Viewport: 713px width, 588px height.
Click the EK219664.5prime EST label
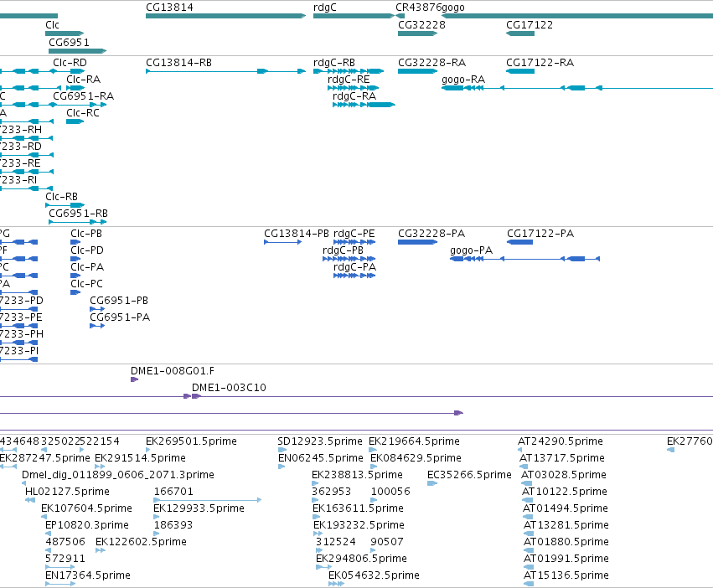(414, 441)
